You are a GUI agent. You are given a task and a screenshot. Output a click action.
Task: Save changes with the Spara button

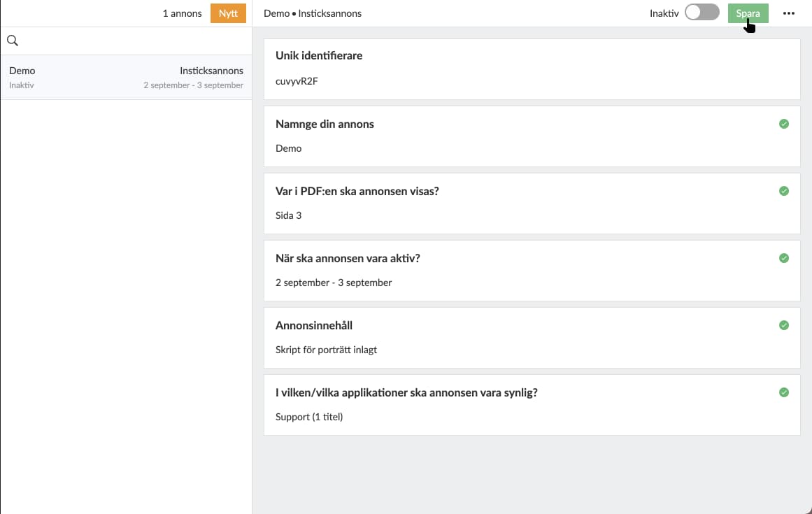pyautogui.click(x=748, y=13)
